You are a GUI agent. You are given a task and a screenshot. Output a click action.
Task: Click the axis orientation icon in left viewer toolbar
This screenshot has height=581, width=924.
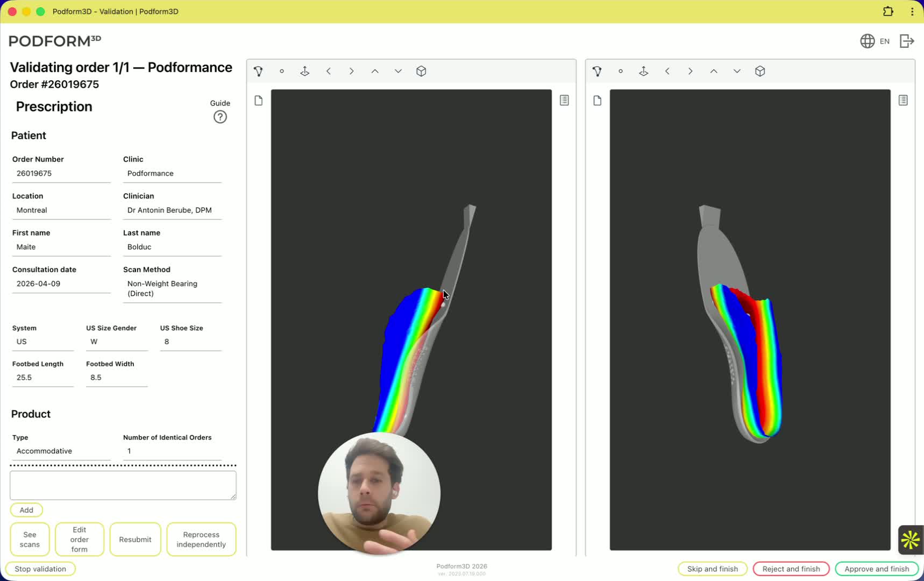pos(305,71)
